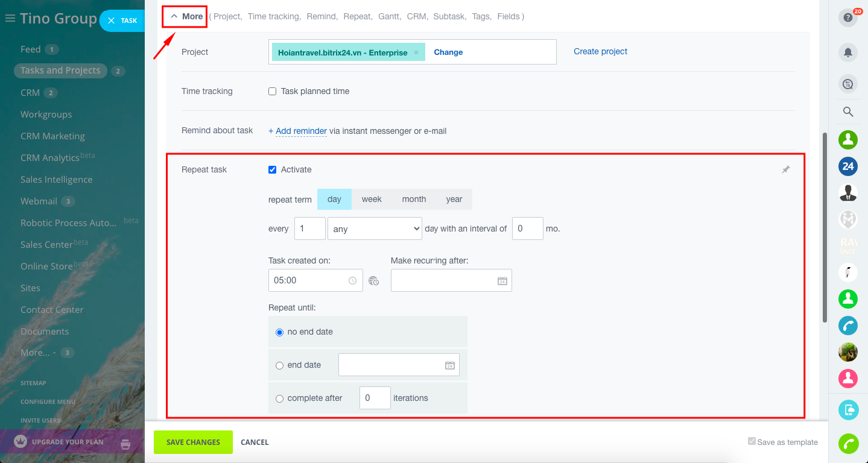This screenshot has height=463, width=868.
Task: Open the calendar icon in the Make recurring after field
Action: (x=502, y=281)
